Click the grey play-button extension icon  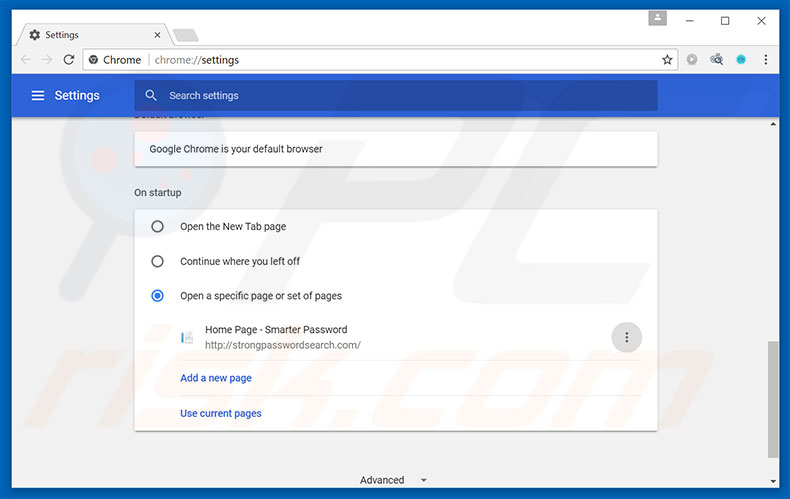(x=692, y=59)
